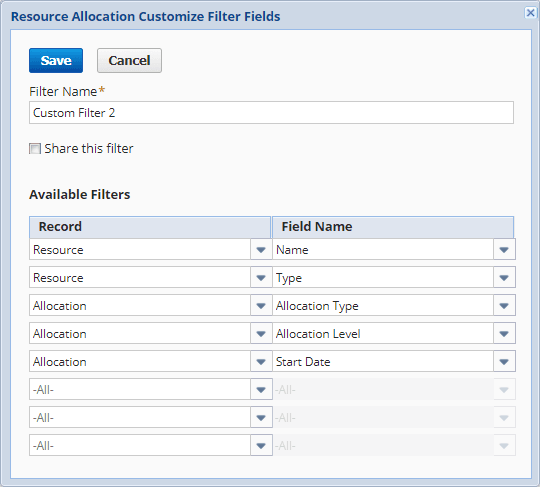The width and height of the screenshot is (540, 487).
Task: Click the Filter Name input field
Action: [271, 113]
